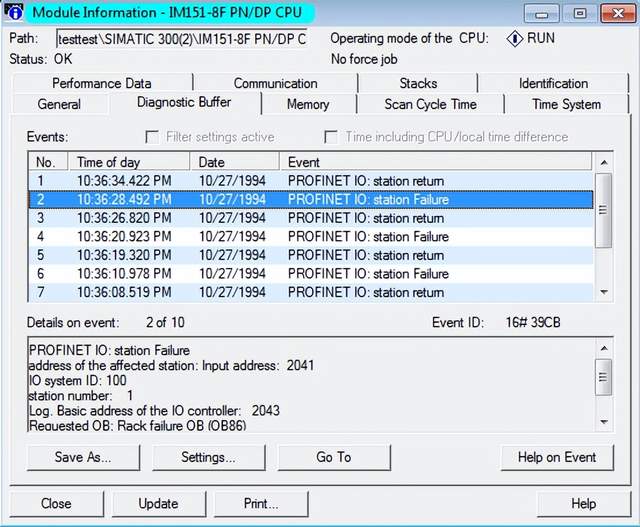
Task: Toggle Filter settings active checkbox
Action: [x=153, y=137]
